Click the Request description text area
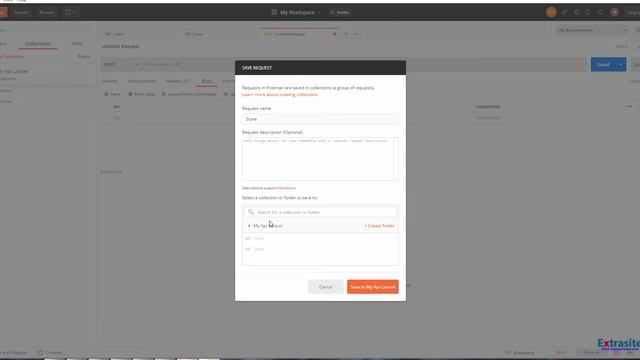 click(x=320, y=159)
